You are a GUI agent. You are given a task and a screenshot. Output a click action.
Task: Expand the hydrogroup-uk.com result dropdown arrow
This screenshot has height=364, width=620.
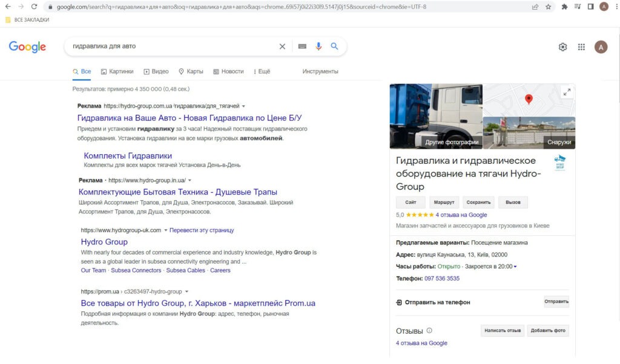[166, 230]
